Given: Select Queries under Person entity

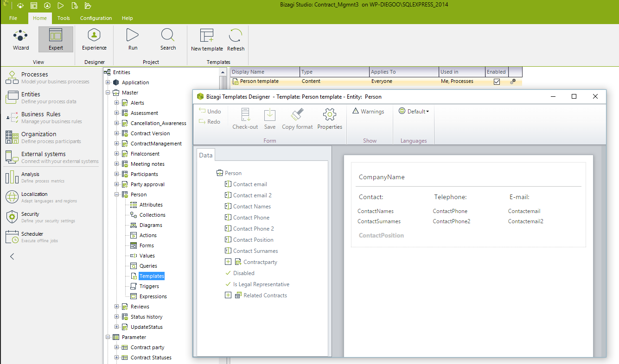Looking at the screenshot, I should point(148,266).
